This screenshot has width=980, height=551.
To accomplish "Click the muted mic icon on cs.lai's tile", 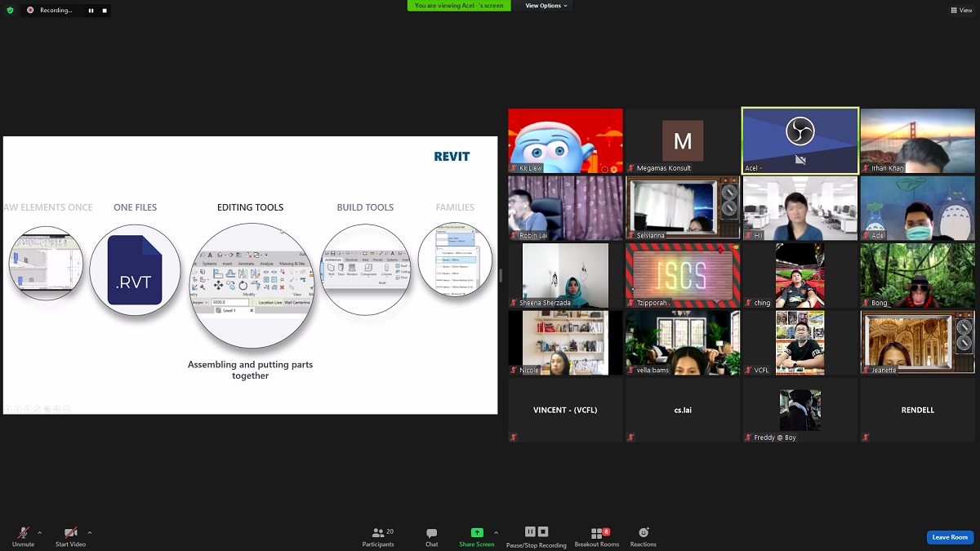I will pyautogui.click(x=631, y=438).
